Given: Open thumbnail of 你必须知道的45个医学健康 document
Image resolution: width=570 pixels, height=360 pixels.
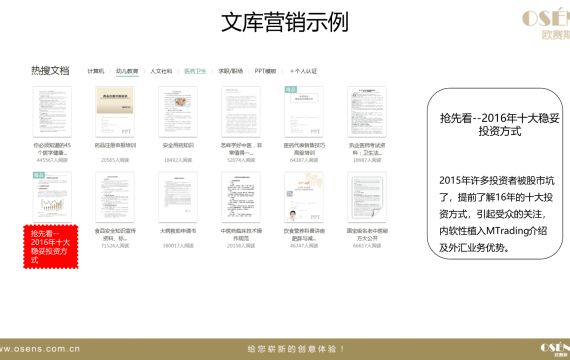Looking at the screenshot, I should tap(52, 112).
